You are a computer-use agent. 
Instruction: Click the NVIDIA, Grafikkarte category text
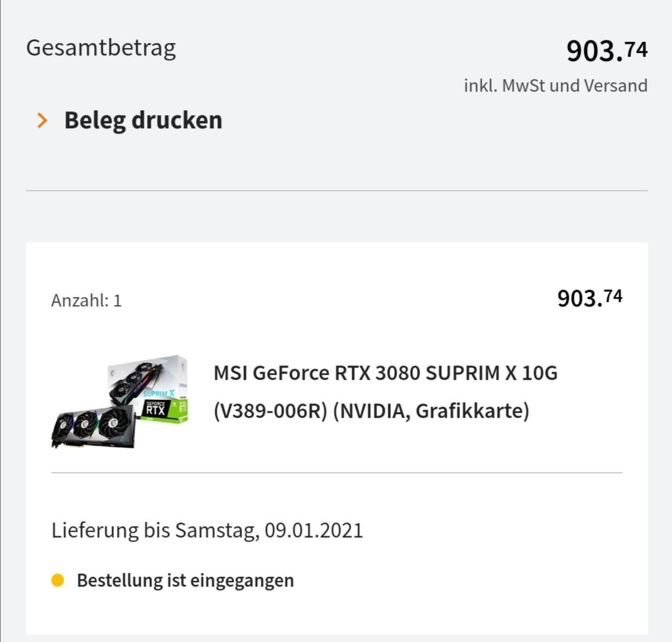click(431, 411)
